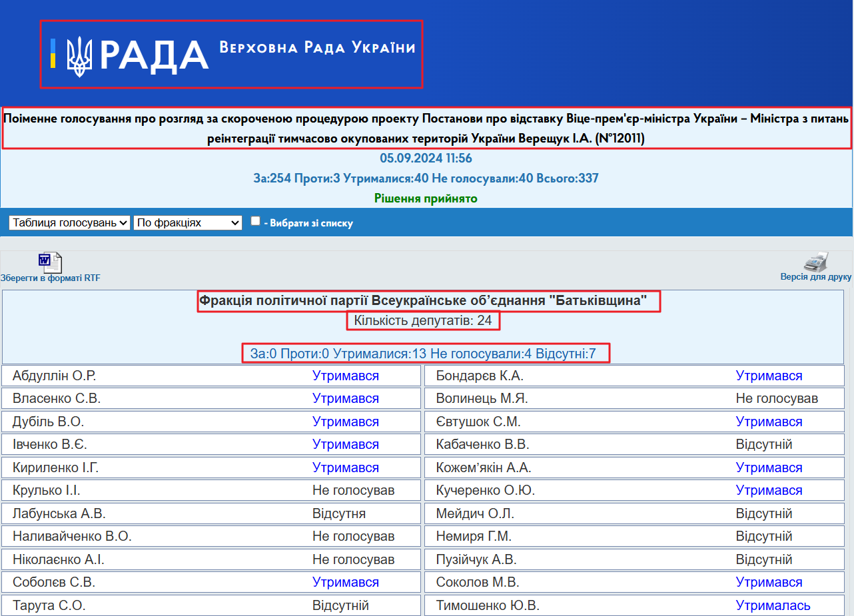This screenshot has width=854, height=616.
Task: Click deputy name 'Соколов М.В.'
Action: (x=478, y=583)
